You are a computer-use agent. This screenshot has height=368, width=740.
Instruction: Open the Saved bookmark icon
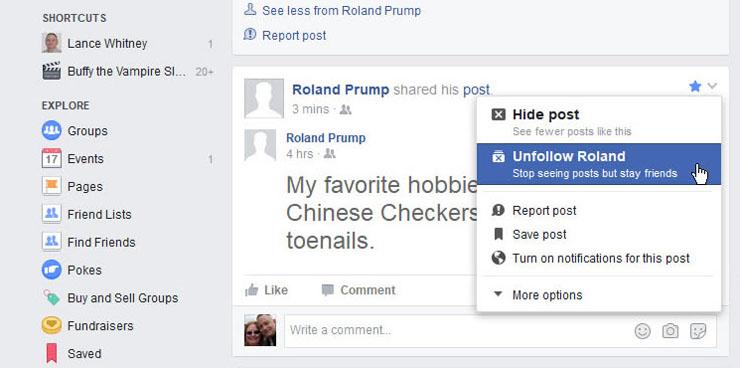click(x=51, y=353)
